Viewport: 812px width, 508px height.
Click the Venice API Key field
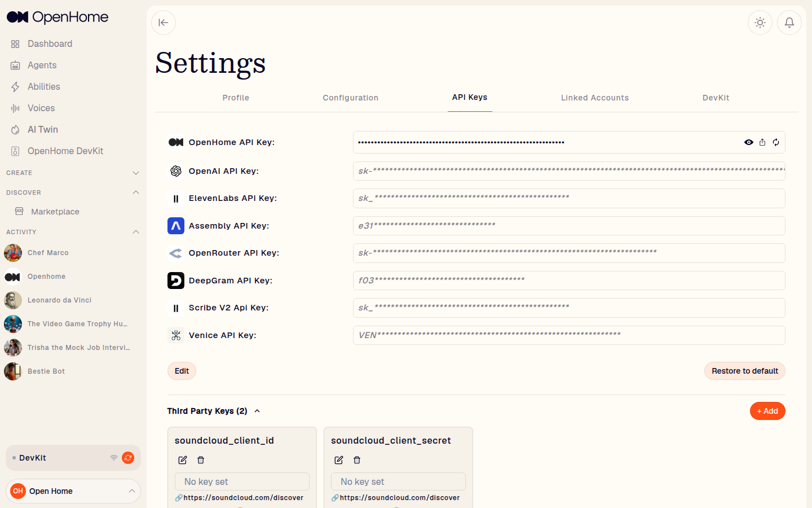(x=569, y=335)
